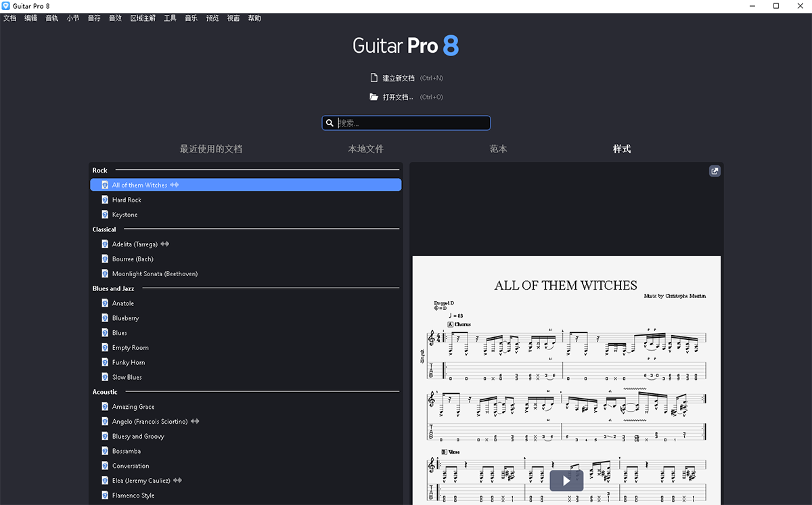The width and height of the screenshot is (812, 505).
Task: Click the new document page icon
Action: tap(374, 78)
